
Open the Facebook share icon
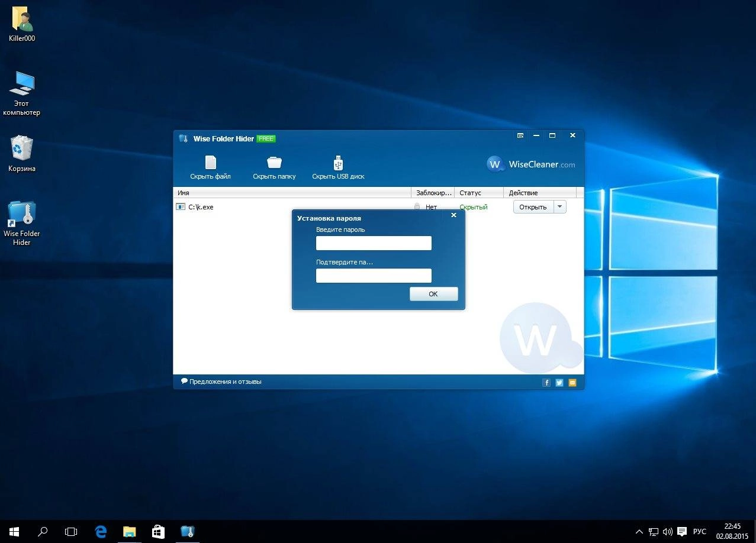(x=546, y=383)
